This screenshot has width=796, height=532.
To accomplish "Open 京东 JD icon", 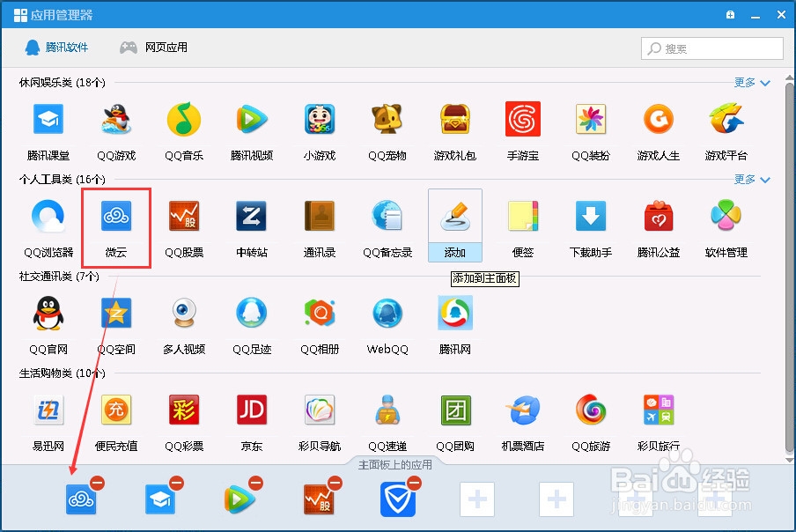I will tap(252, 410).
